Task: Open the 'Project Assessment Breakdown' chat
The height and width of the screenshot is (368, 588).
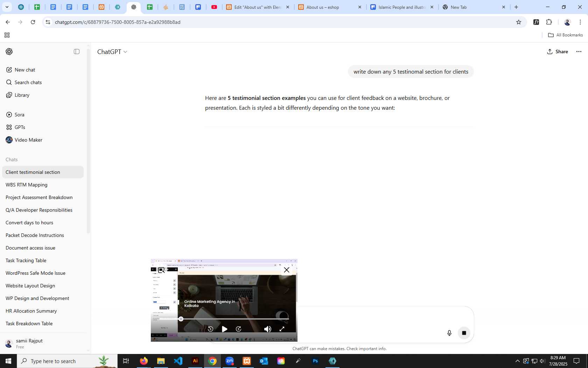Action: point(43,197)
